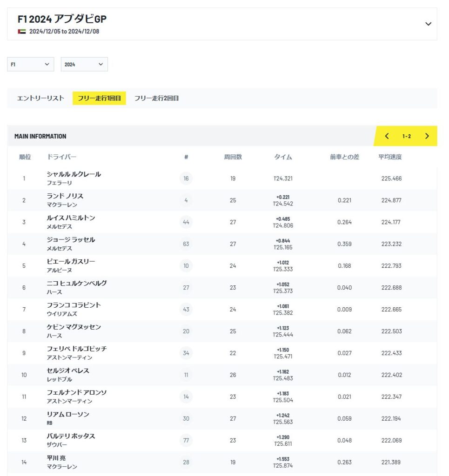449x476 pixels.
Task: Click the タイム column header
Action: [x=283, y=157]
